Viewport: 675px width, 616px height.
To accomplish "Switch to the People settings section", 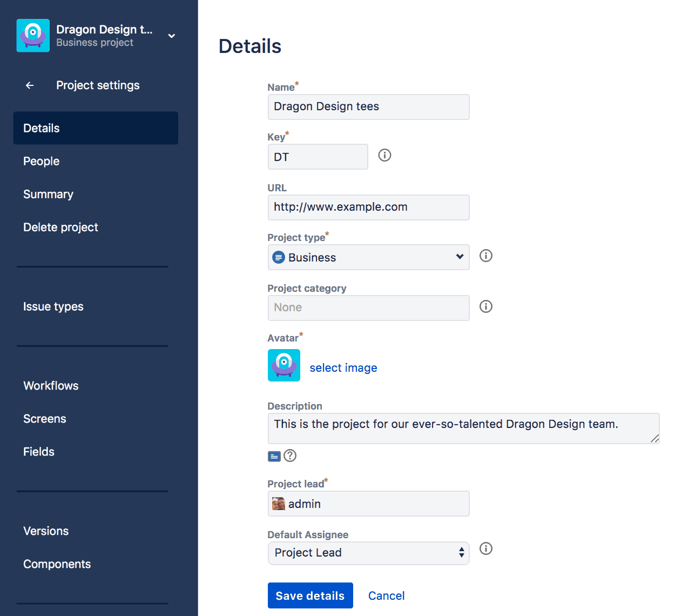I will (41, 161).
